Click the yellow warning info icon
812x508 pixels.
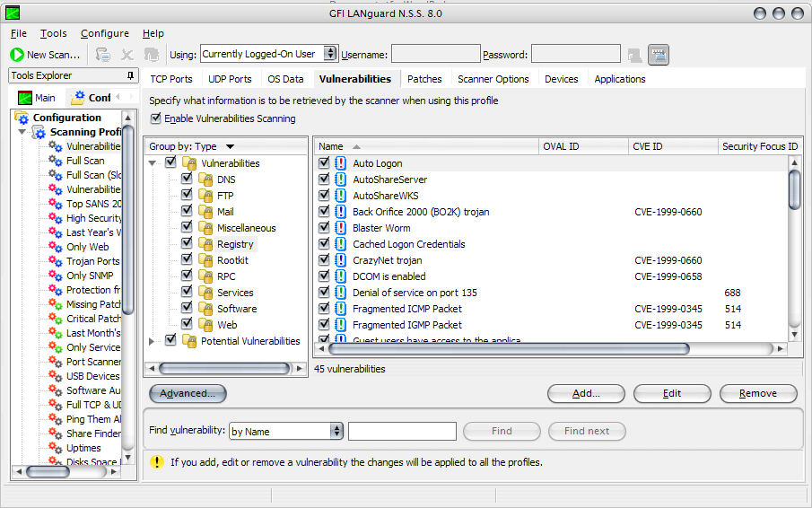click(157, 462)
